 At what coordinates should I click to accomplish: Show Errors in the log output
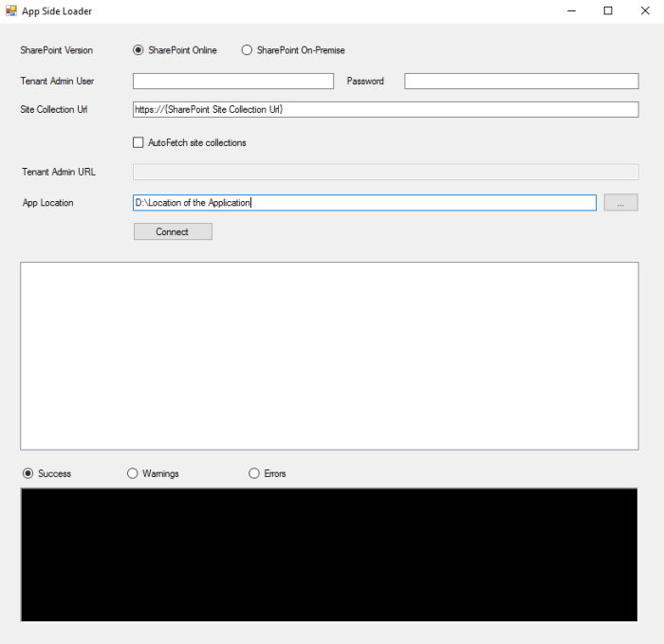click(254, 473)
